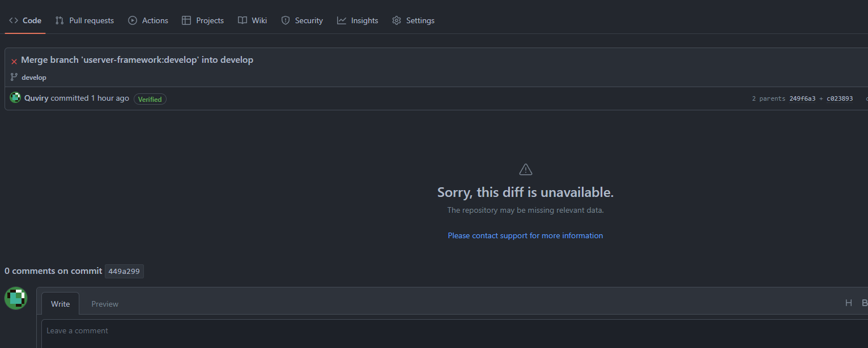This screenshot has height=348, width=868.
Task: Click the Pull requests merge icon
Action: tap(59, 20)
